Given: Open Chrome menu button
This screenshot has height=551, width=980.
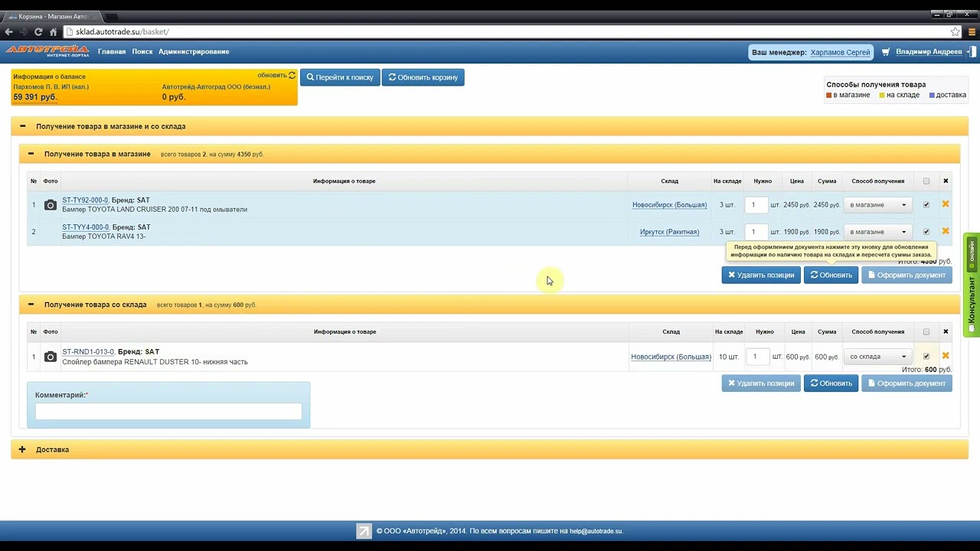Looking at the screenshot, I should point(971,32).
